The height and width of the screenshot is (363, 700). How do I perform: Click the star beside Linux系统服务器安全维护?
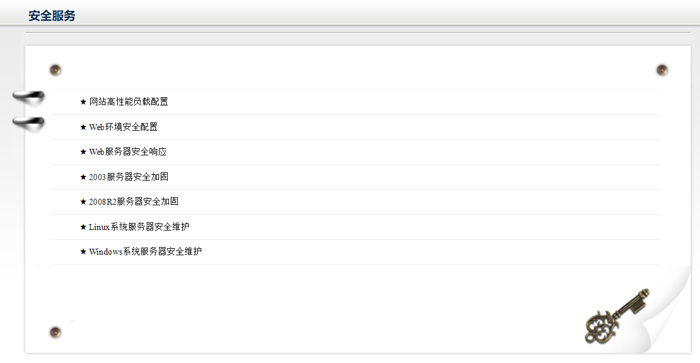(83, 227)
